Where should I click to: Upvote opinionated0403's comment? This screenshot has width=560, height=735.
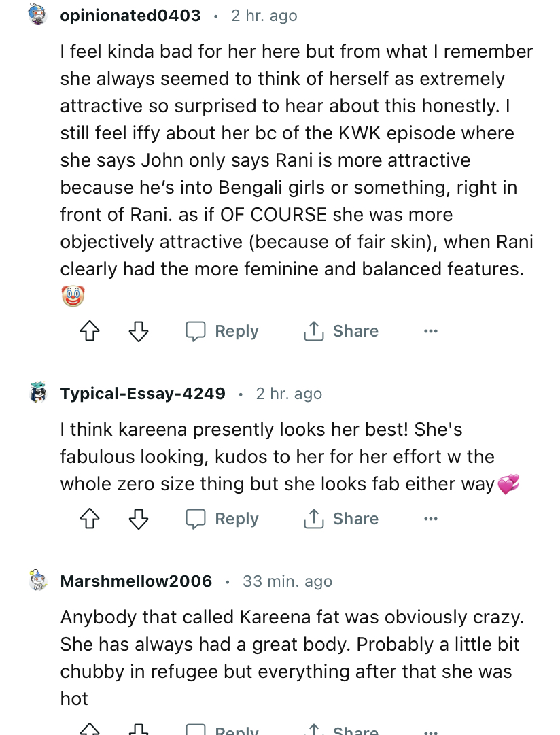pos(90,331)
